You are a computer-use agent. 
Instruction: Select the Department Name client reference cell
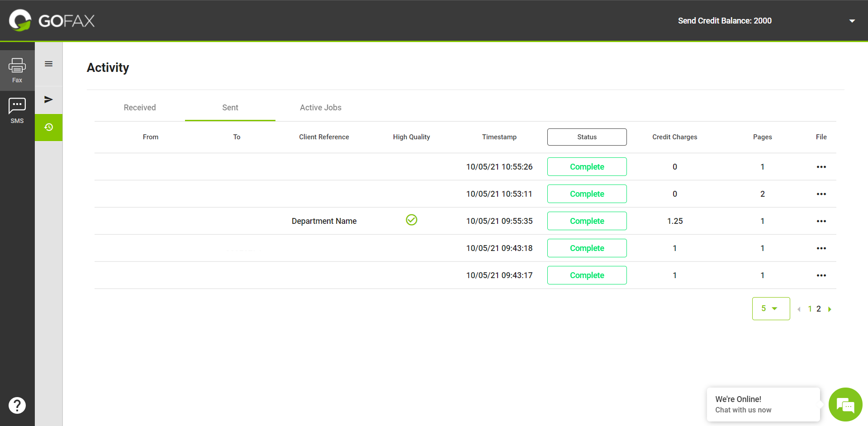tap(324, 221)
